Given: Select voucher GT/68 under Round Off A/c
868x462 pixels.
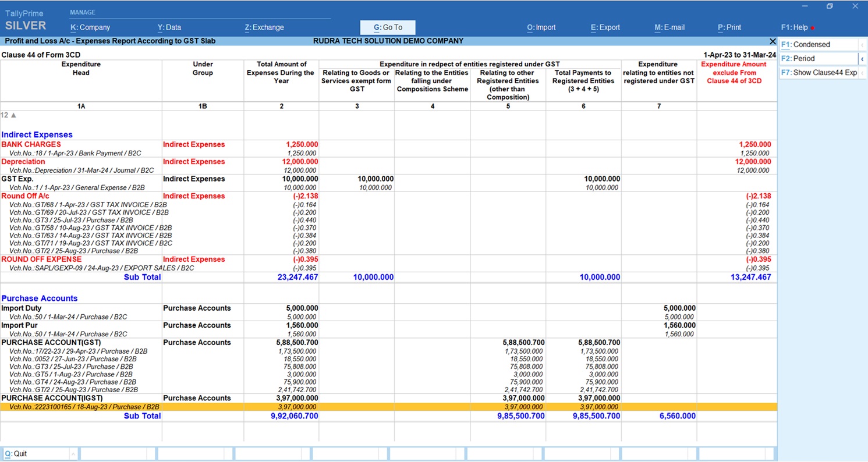Looking at the screenshot, I should (88, 205).
